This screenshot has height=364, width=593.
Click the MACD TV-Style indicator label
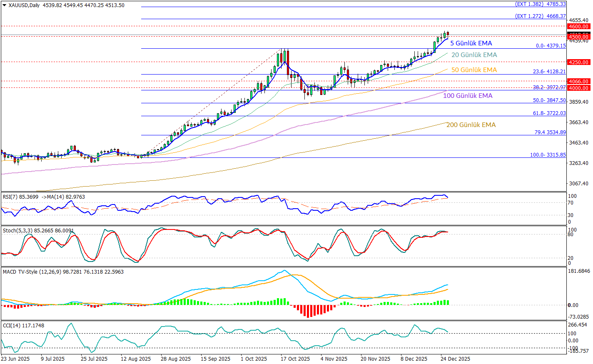tap(63, 272)
